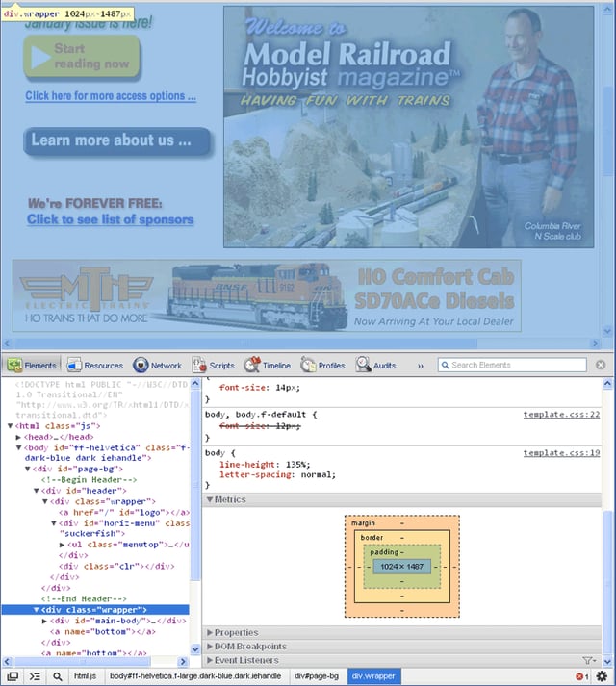616x686 pixels.
Task: Select the div.wrapper breadcrumb
Action: 373,676
